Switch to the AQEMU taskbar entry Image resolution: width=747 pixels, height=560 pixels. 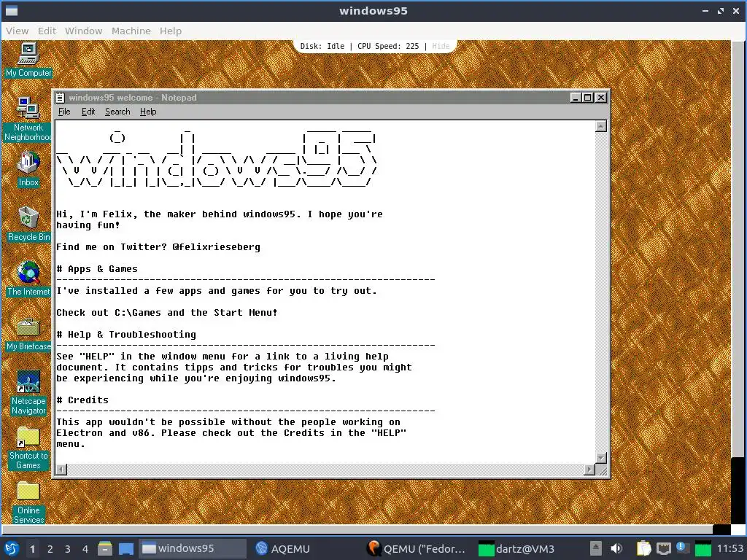coord(283,548)
